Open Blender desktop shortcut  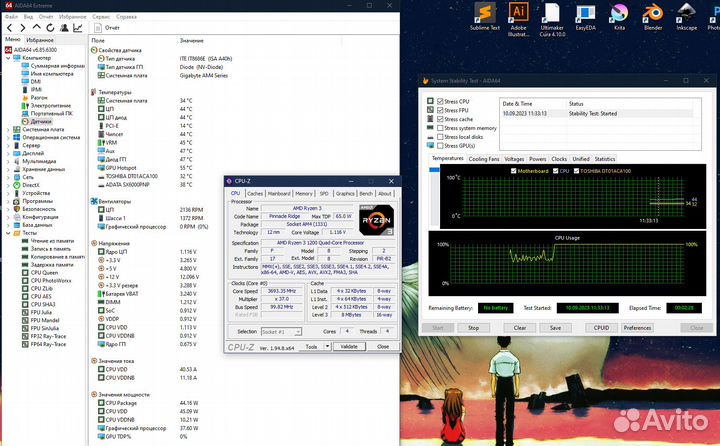pos(653,16)
